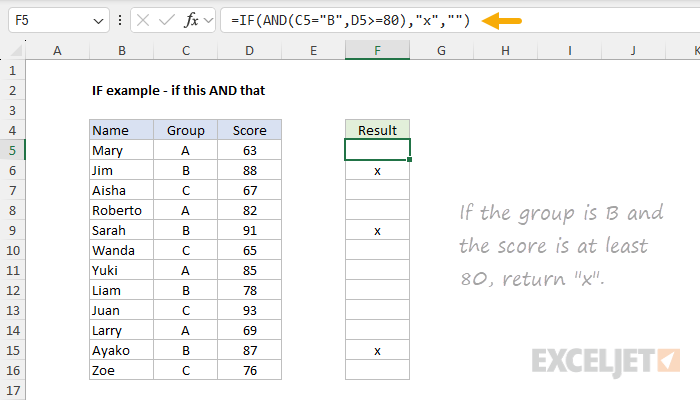The width and height of the screenshot is (700, 400).
Task: Click the Result header cell
Action: (377, 130)
